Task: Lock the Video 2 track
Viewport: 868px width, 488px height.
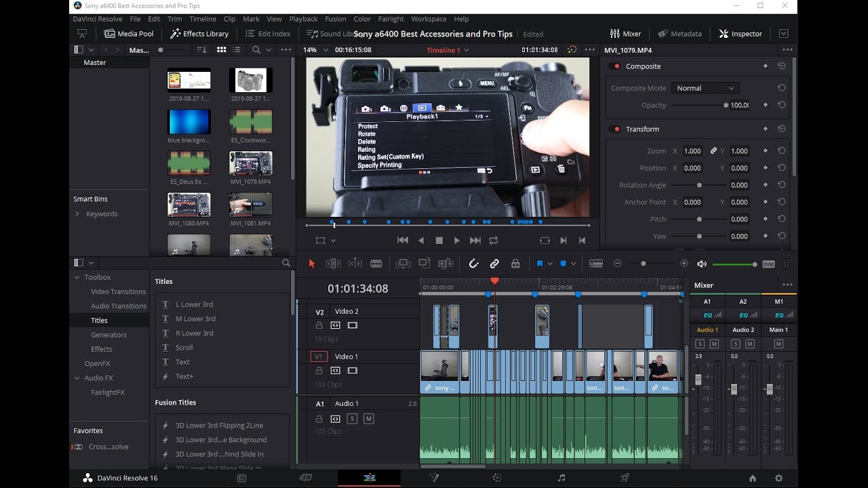Action: 319,325
